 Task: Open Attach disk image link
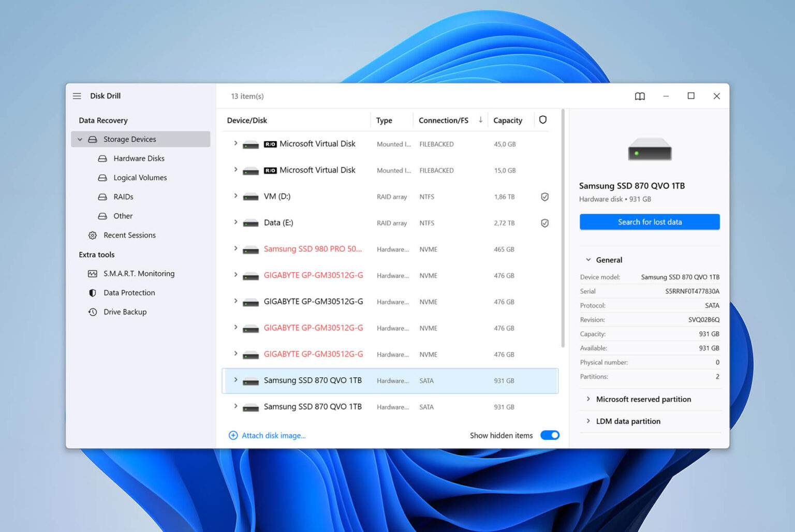click(x=273, y=435)
